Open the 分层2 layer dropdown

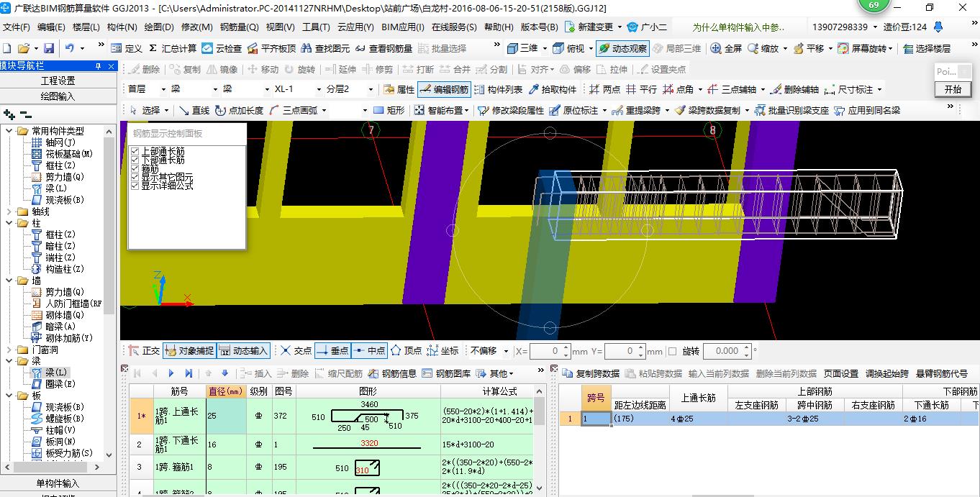(x=371, y=89)
